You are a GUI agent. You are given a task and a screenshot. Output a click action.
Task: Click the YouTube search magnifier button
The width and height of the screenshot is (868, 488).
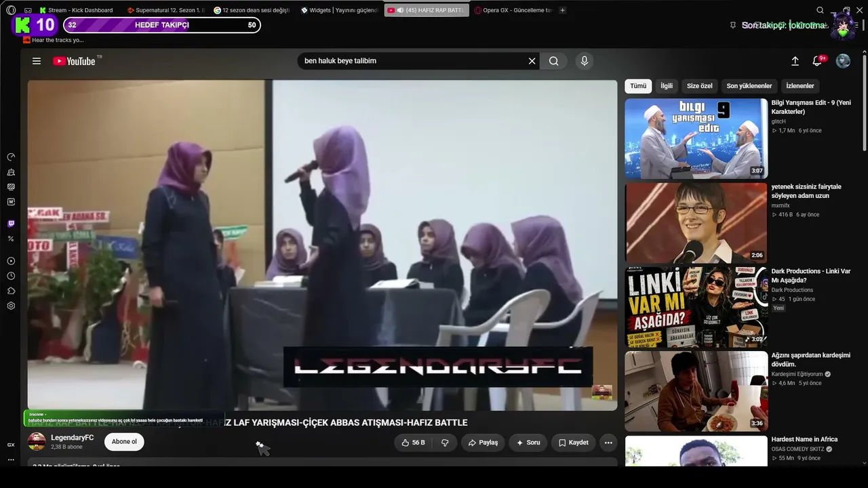(x=553, y=61)
